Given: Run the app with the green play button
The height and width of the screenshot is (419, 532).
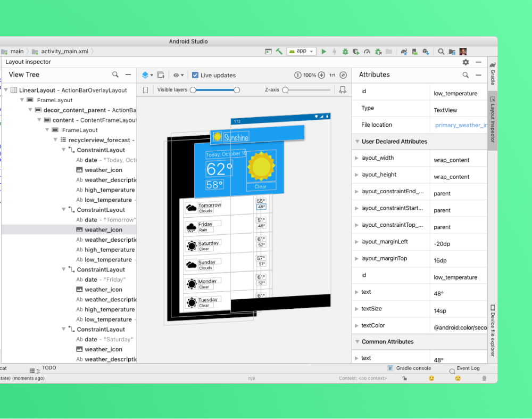Looking at the screenshot, I should 323,52.
